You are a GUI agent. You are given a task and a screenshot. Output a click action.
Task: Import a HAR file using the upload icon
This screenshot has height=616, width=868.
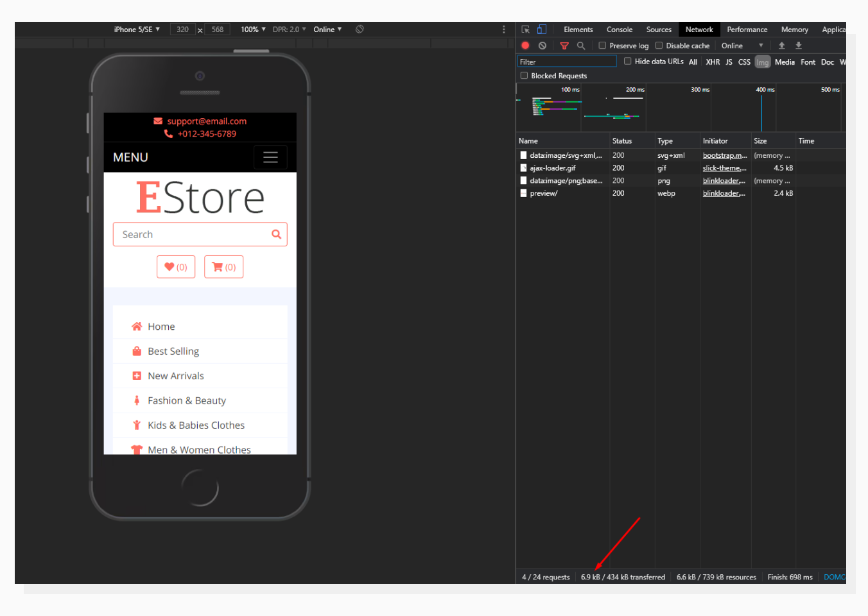[781, 45]
